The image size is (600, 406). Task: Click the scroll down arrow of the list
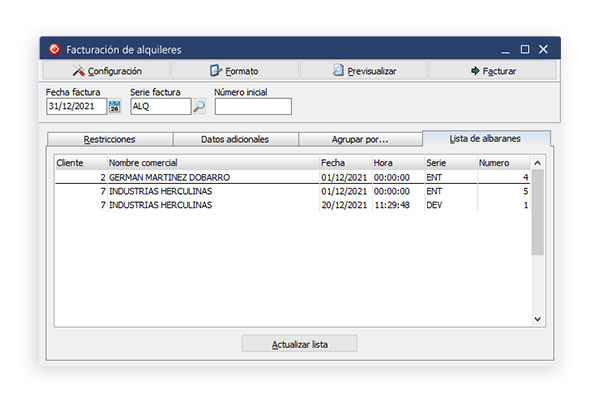tap(537, 319)
